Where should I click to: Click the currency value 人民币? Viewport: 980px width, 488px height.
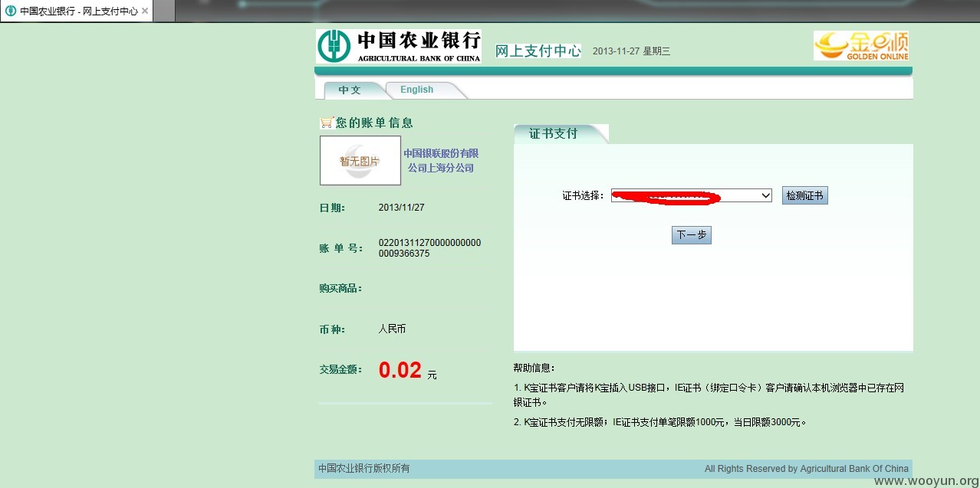click(392, 329)
